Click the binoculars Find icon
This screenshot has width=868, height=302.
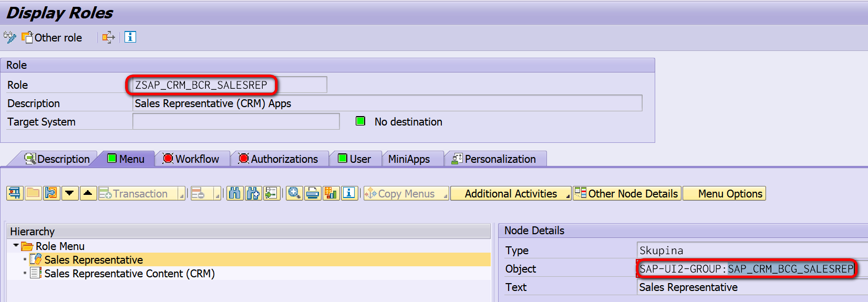235,193
